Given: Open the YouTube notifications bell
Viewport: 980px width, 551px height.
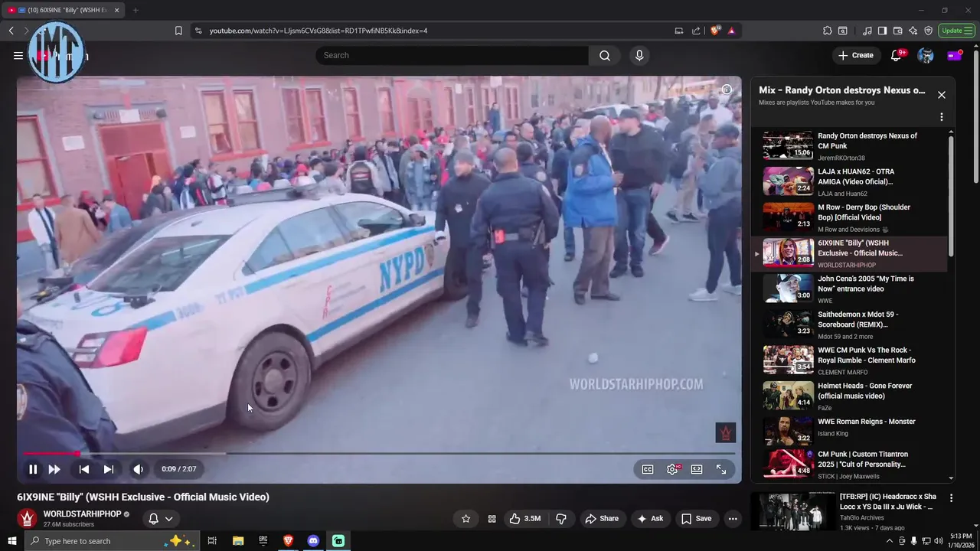Looking at the screenshot, I should (x=897, y=55).
